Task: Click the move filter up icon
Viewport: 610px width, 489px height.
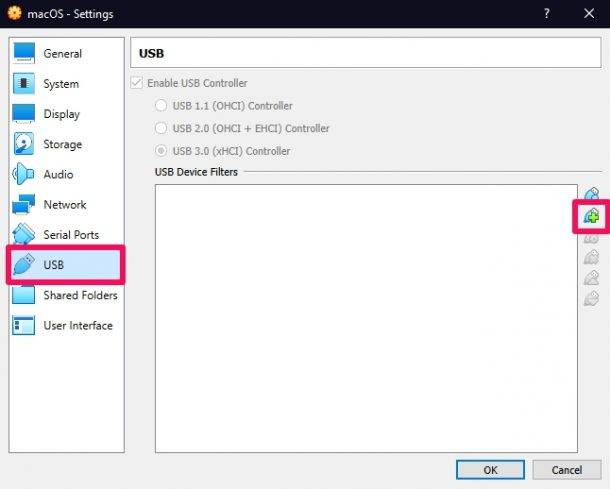Action: pos(591,278)
